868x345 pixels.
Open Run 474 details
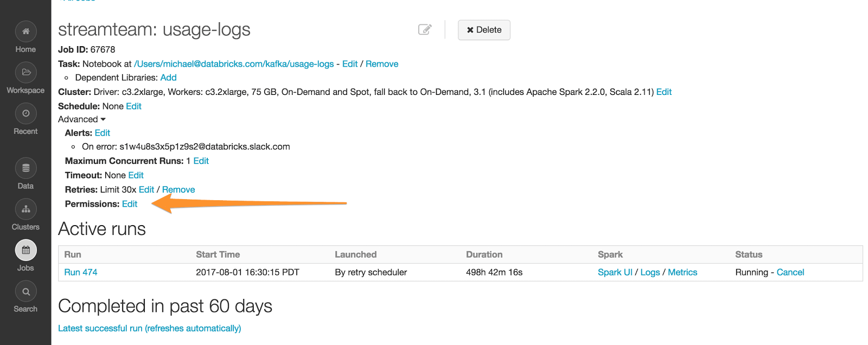(x=81, y=272)
